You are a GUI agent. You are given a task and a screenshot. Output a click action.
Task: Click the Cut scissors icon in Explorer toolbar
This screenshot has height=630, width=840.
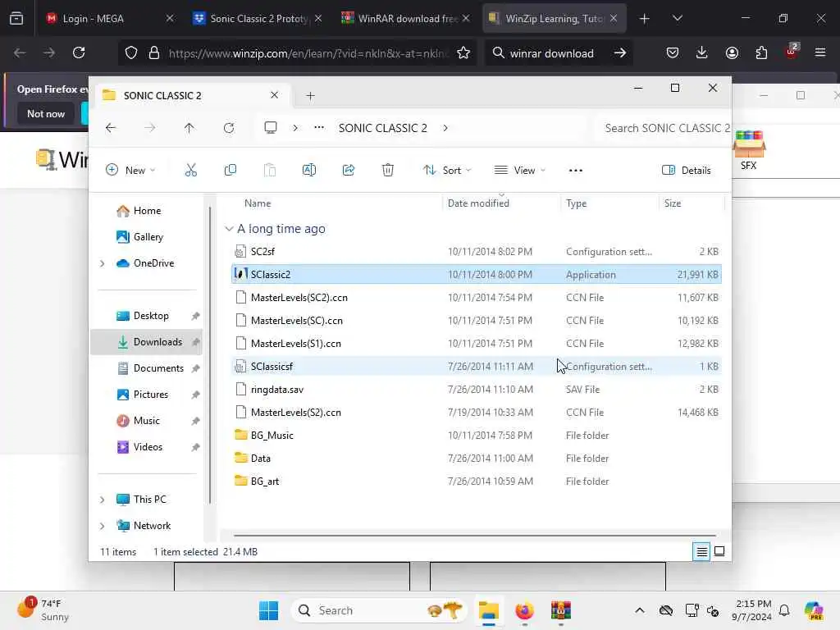pos(190,171)
